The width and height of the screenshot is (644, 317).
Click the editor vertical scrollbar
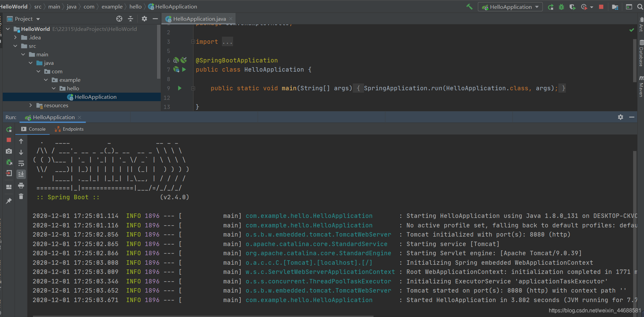click(x=634, y=60)
